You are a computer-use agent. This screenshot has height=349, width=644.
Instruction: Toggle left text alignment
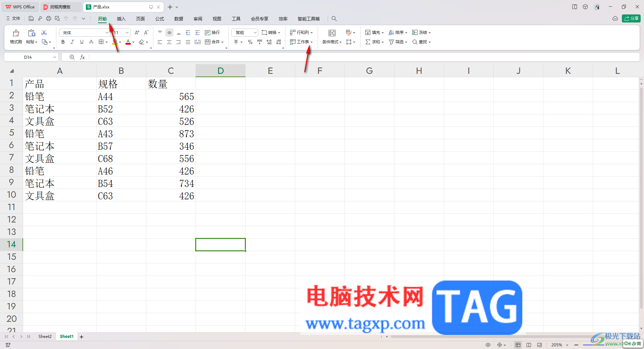[160, 42]
